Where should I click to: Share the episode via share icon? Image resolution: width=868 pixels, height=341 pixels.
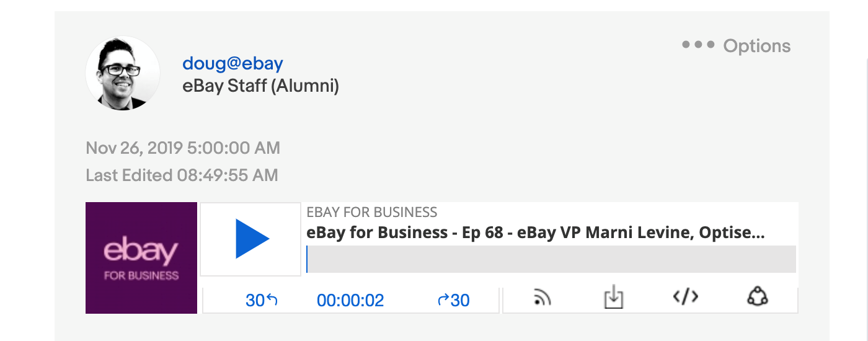click(x=758, y=297)
